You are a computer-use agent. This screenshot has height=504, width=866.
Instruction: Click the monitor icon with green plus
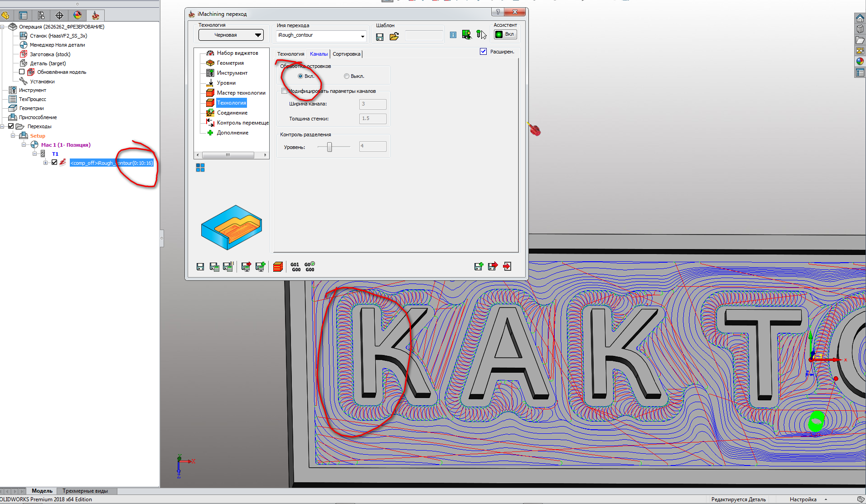[x=260, y=267]
